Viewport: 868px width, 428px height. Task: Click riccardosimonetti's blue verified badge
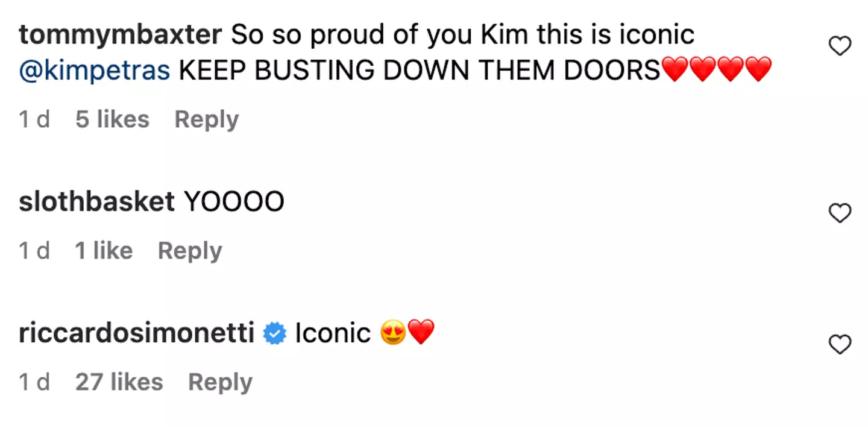(275, 333)
